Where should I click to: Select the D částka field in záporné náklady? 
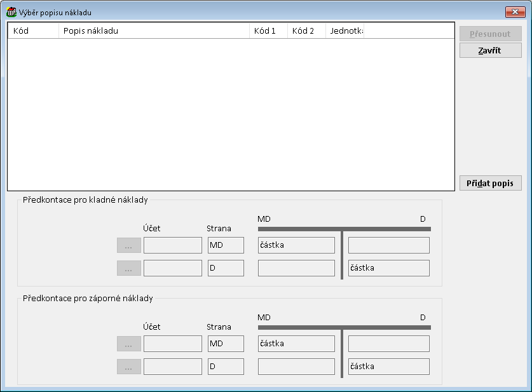pyautogui.click(x=388, y=367)
